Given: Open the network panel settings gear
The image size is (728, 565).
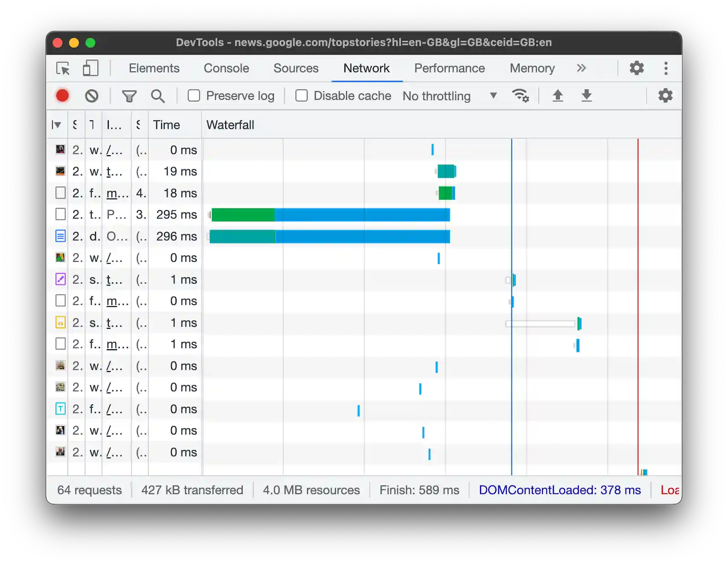Looking at the screenshot, I should click(x=665, y=96).
